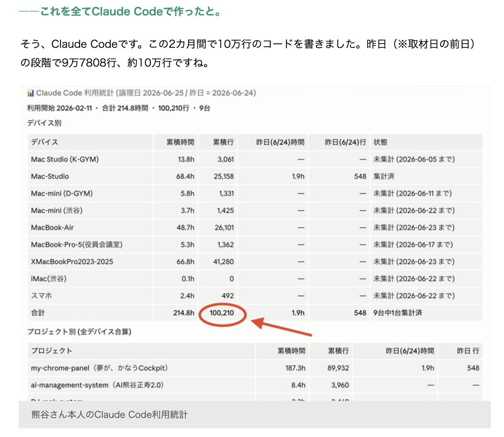Click the 集計済 status for Mac-Studio

coord(384,176)
